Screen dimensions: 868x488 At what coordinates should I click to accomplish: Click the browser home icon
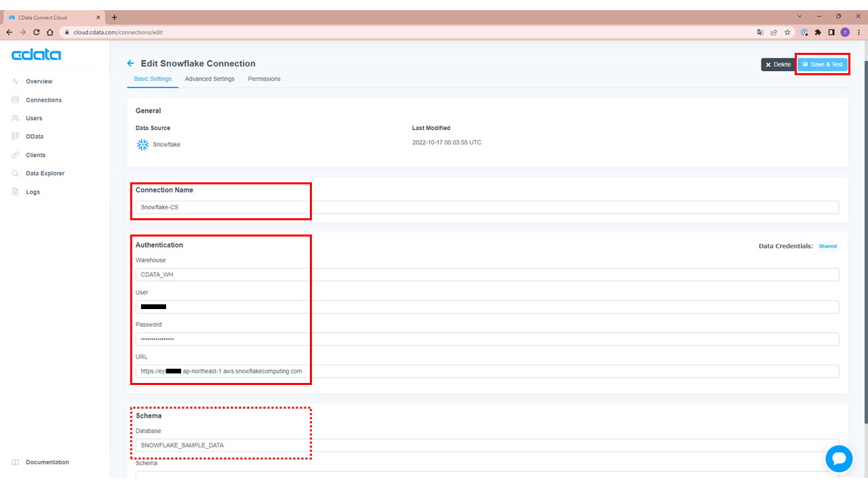tap(50, 32)
